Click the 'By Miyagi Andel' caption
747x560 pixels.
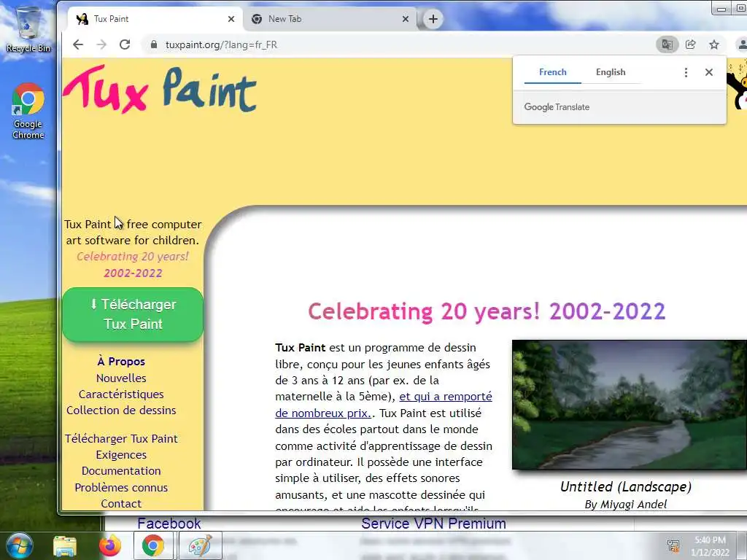(x=625, y=505)
